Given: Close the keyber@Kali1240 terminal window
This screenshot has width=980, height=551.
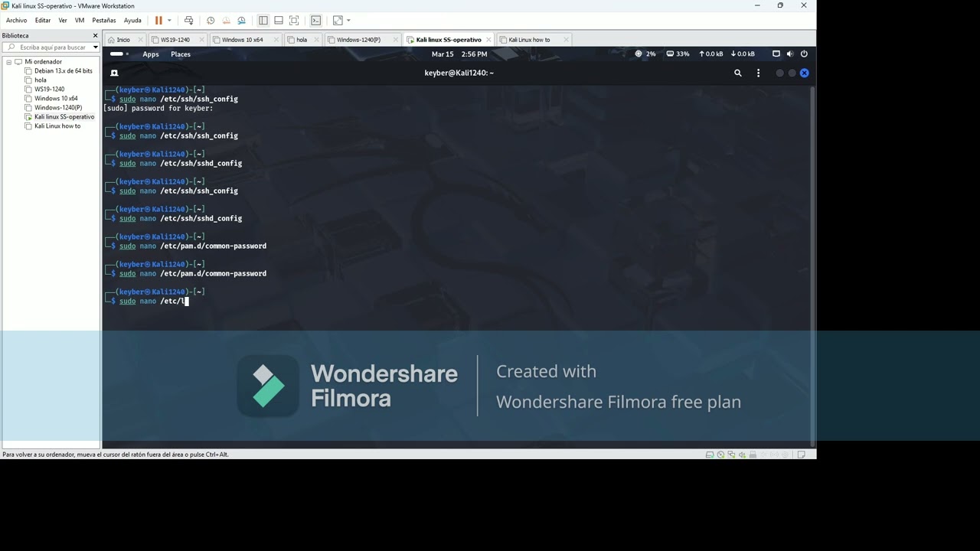Looking at the screenshot, I should coord(804,73).
